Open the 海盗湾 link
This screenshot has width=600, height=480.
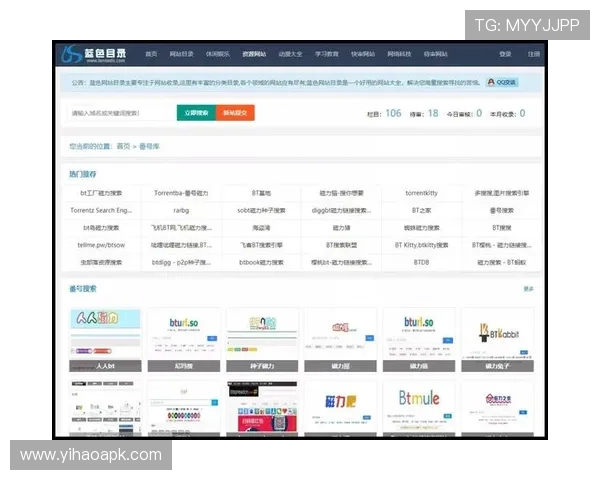(261, 228)
